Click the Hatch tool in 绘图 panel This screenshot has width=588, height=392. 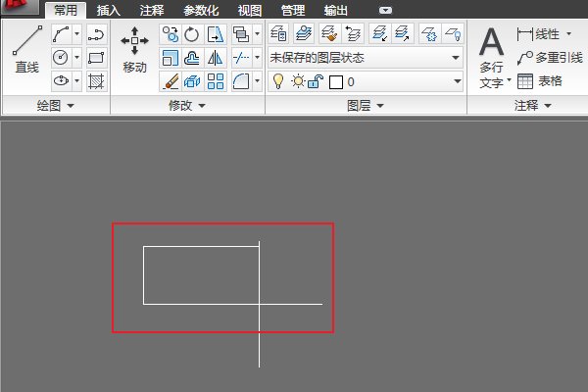pyautogui.click(x=96, y=81)
